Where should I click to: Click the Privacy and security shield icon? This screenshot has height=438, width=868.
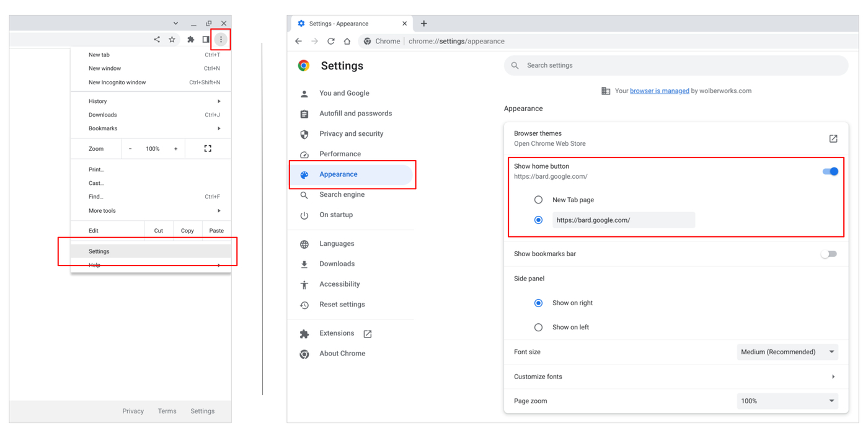click(x=304, y=133)
